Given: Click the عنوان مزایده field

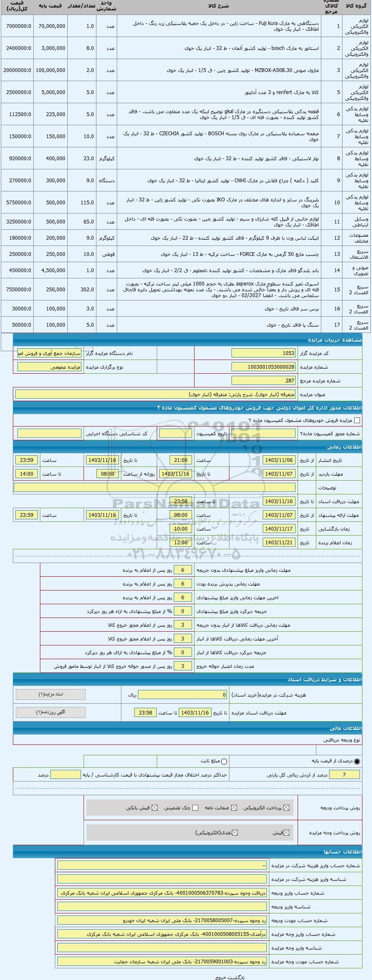Looking at the screenshot, I should pyautogui.click(x=155, y=394).
